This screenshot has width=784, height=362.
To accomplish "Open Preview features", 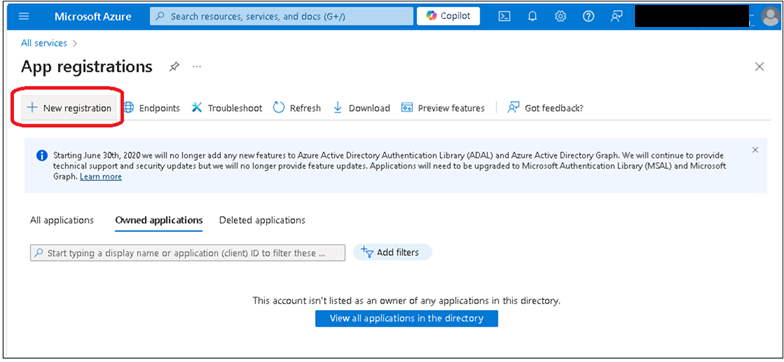I will click(443, 108).
